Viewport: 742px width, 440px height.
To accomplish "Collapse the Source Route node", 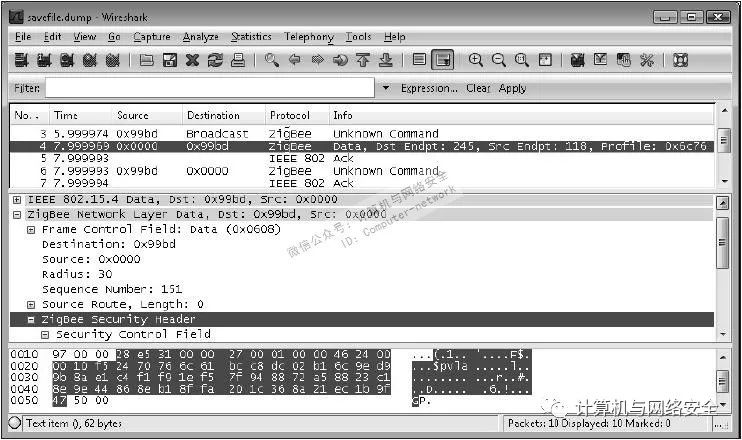I will click(31, 305).
